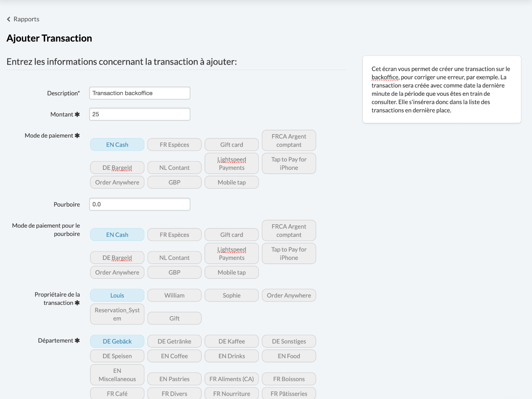Set Sophie as transaction owner
The image size is (532, 399).
pyautogui.click(x=232, y=296)
